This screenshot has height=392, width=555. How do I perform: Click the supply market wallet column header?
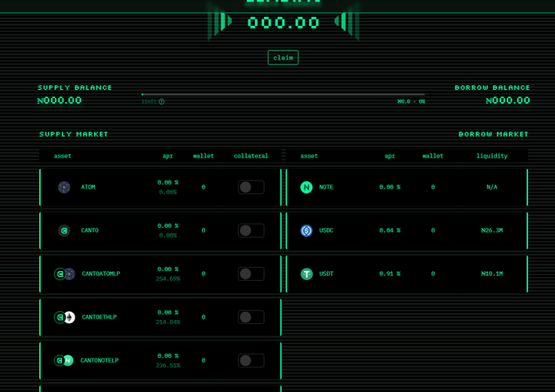204,156
